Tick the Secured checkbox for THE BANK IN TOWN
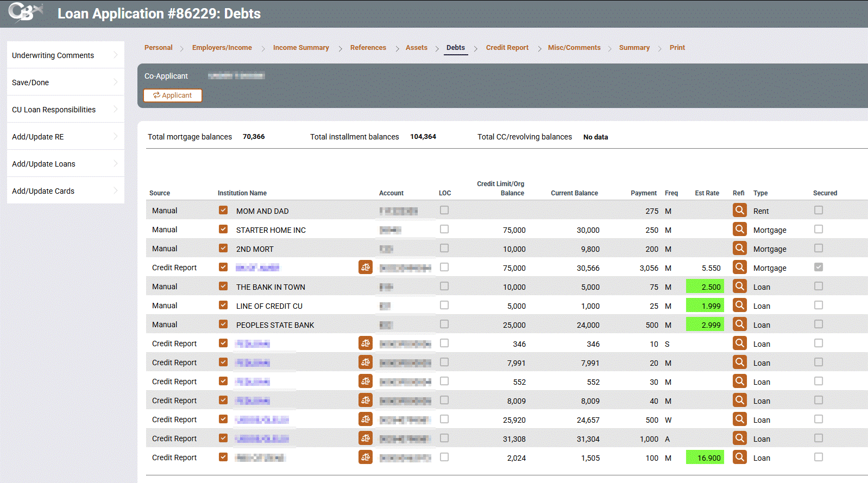Image resolution: width=868 pixels, height=483 pixels. pos(819,286)
